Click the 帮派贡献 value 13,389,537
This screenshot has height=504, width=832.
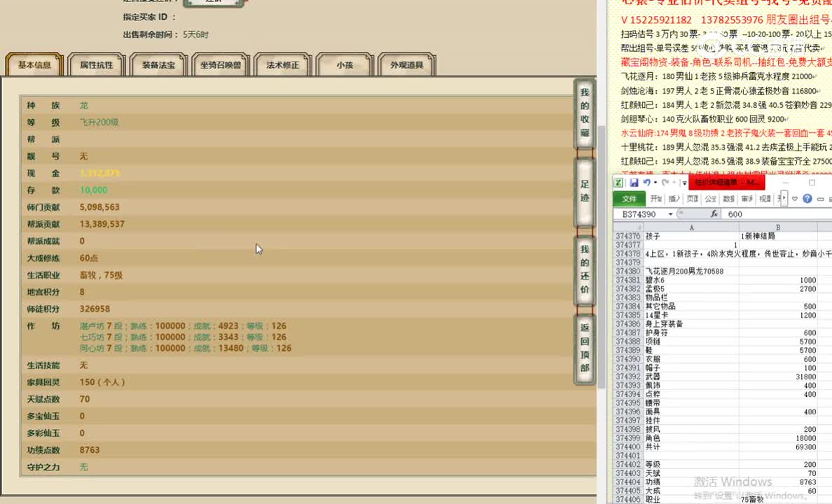(x=102, y=224)
